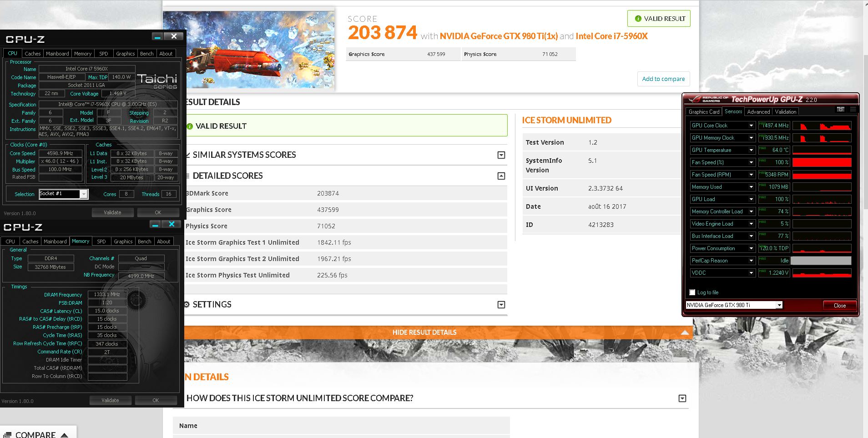Click OK in lower CPU-Z Memory window
This screenshot has height=438, width=868.
pos(156,400)
